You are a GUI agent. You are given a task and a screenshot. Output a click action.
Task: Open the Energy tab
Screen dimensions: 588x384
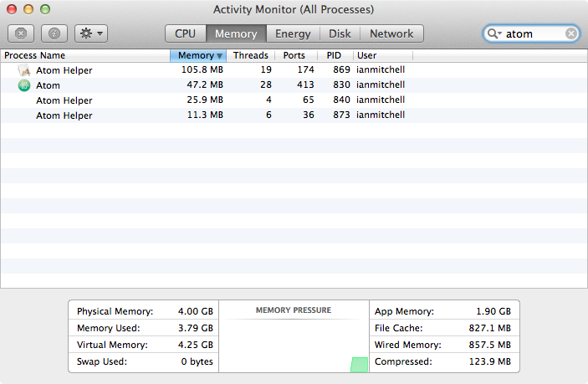[x=293, y=33]
